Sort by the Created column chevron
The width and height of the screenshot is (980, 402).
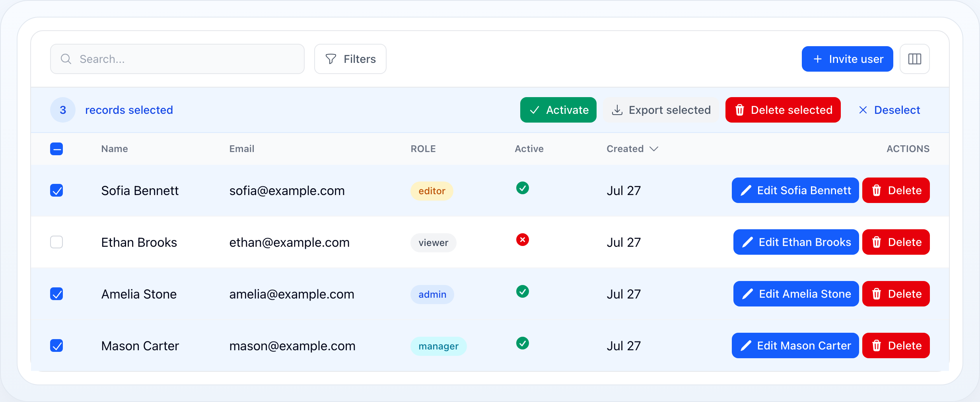coord(654,149)
